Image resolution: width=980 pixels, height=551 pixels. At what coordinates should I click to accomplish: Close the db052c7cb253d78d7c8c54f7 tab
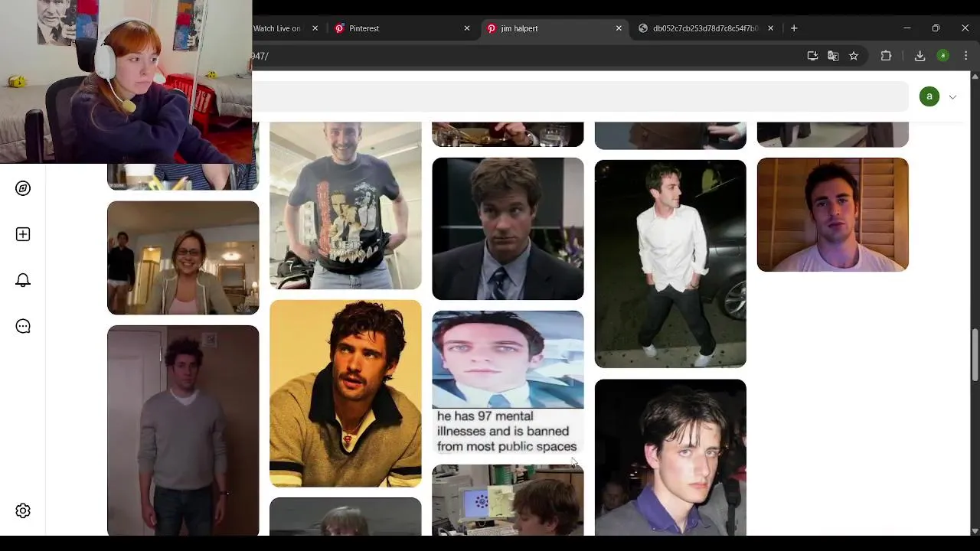coord(770,28)
